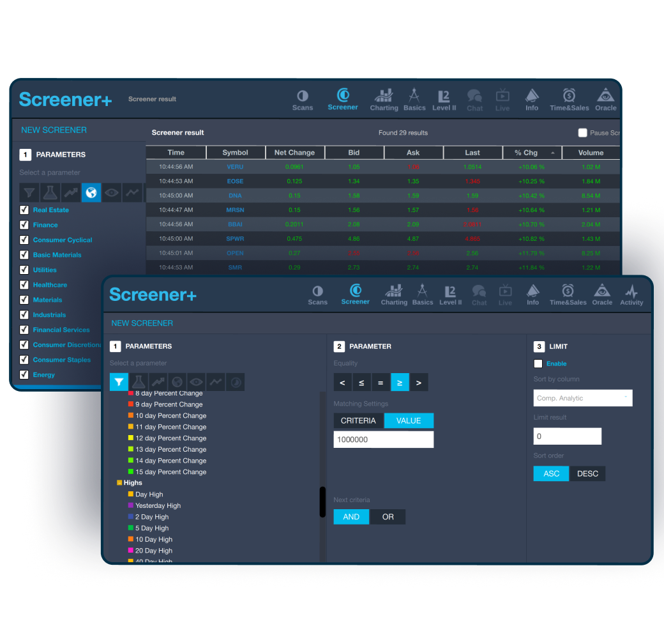
Task: Choose the OR next criteria button
Action: click(388, 517)
